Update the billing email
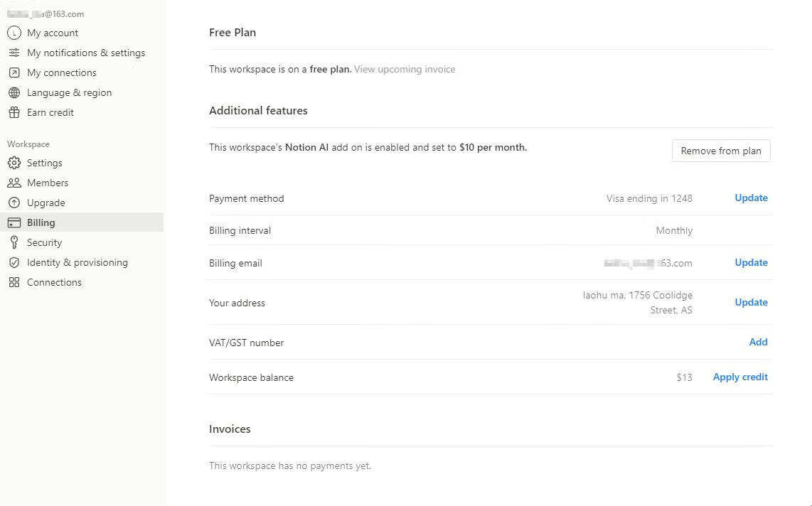This screenshot has width=812, height=506. [x=751, y=262]
